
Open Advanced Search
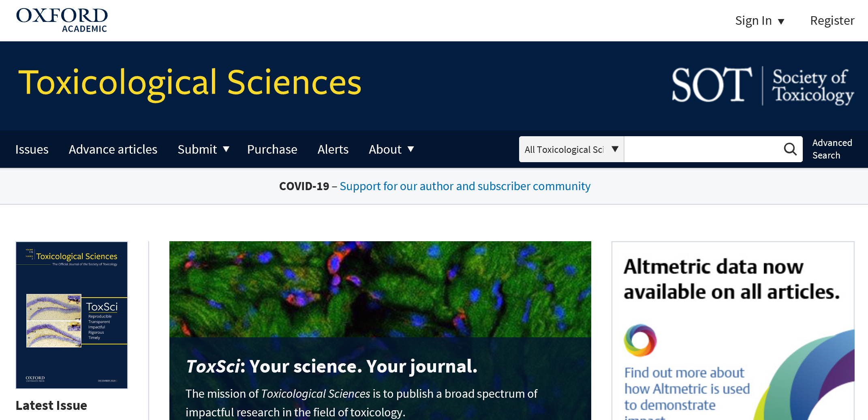[x=832, y=149]
